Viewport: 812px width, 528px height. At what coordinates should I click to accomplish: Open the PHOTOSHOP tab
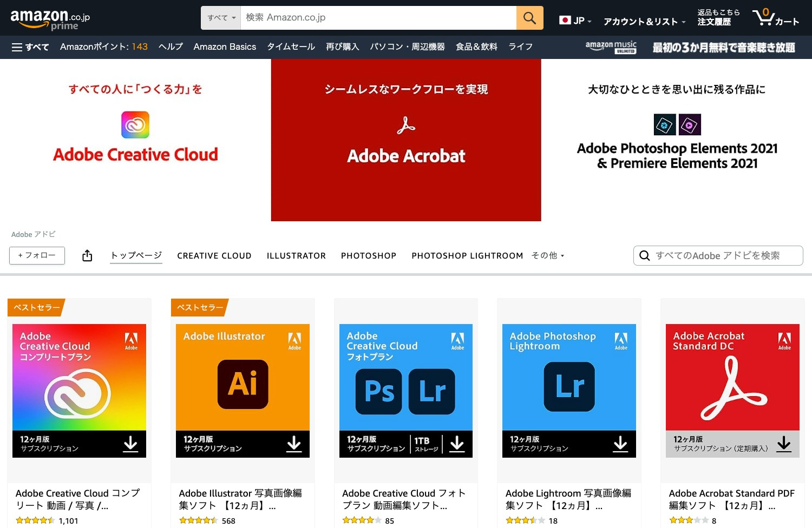[369, 255]
